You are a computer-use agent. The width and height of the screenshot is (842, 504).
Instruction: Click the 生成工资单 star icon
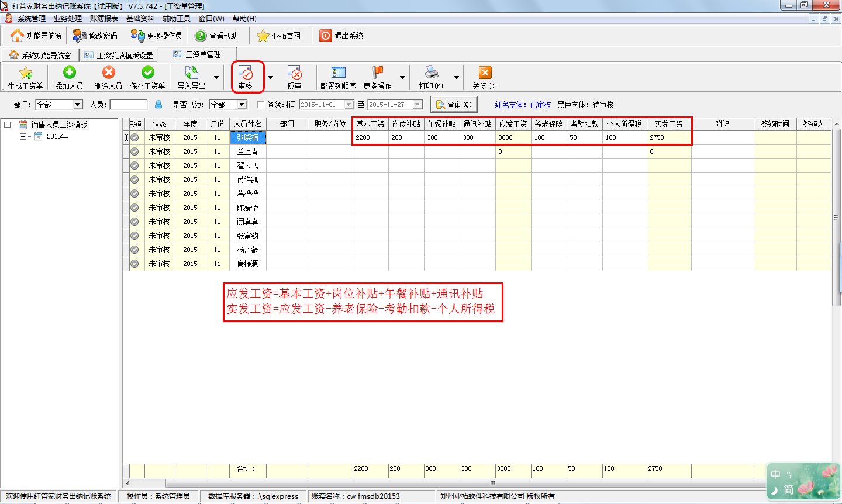tap(25, 73)
